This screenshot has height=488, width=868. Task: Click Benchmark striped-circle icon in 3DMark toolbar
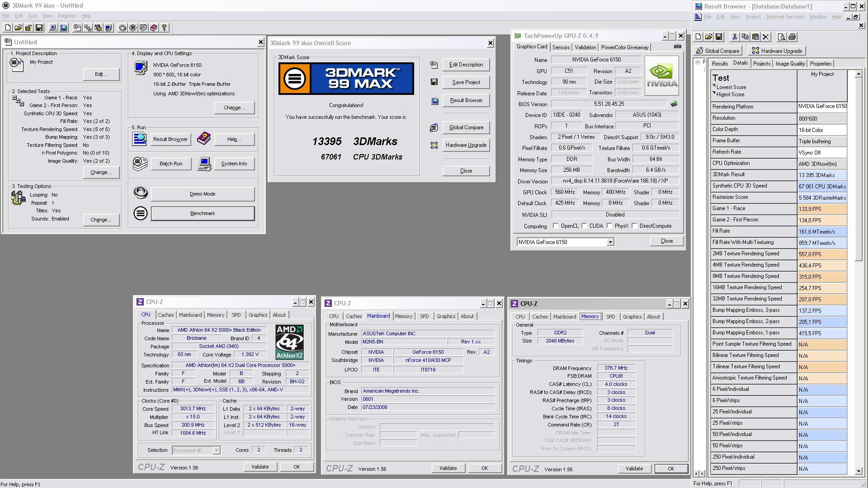[133, 28]
